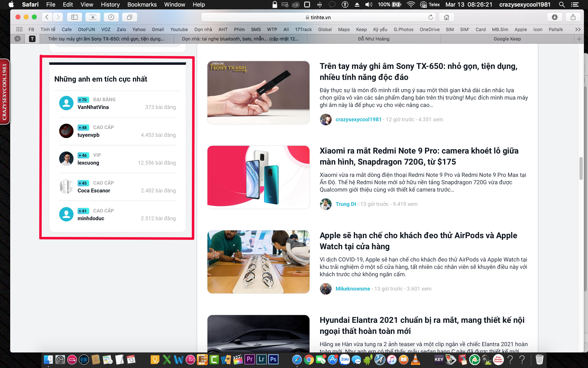
Task: Switch to the Google Keep tab
Action: click(507, 39)
